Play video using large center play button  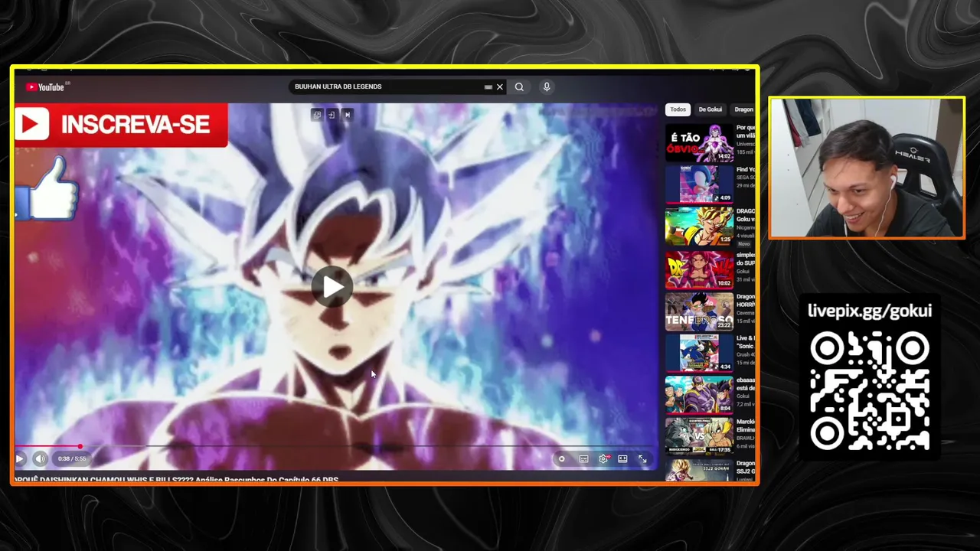coord(332,287)
